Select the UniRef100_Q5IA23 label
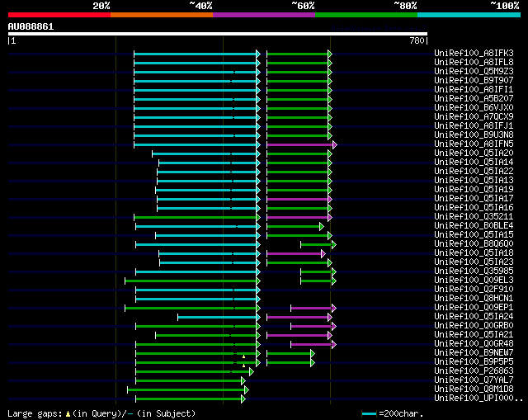The height and width of the screenshot is (420, 528). point(474,262)
